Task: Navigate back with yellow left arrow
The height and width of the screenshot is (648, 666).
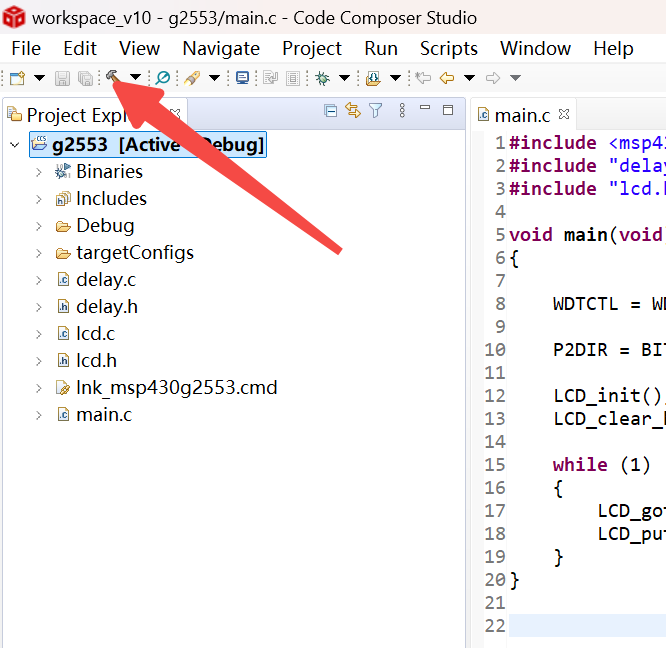Action: coord(447,78)
